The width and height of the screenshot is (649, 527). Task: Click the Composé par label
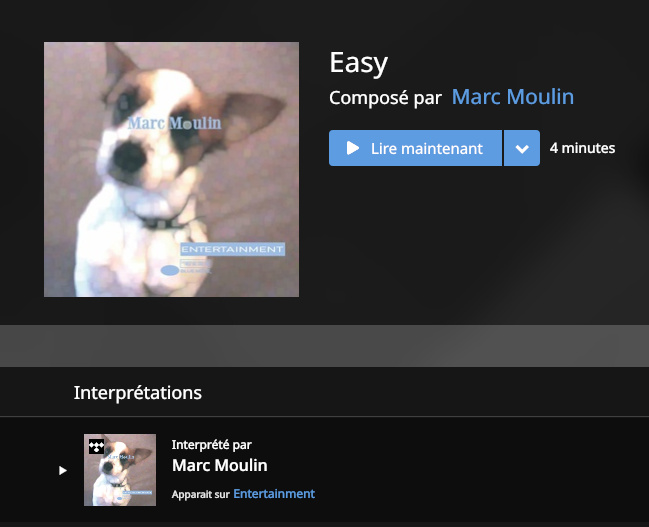tap(385, 99)
